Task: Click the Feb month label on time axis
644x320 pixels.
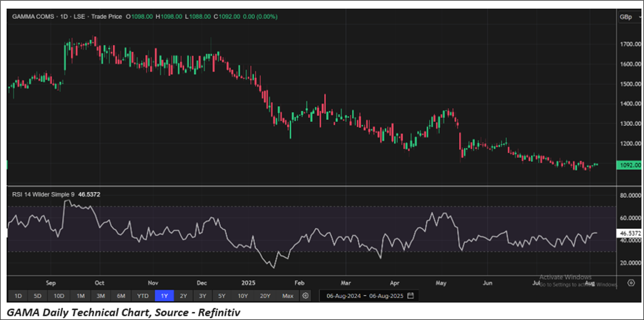Action: click(x=299, y=283)
